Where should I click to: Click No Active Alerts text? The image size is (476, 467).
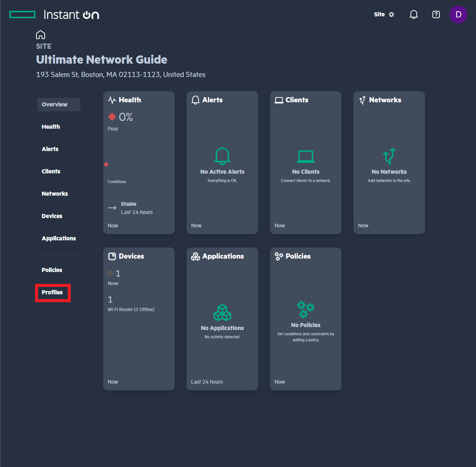[222, 172]
